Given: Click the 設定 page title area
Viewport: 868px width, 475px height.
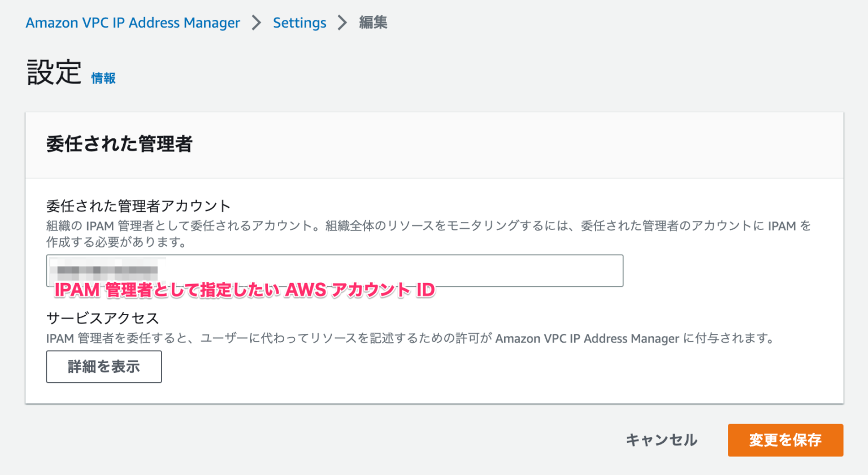Looking at the screenshot, I should click(x=53, y=72).
